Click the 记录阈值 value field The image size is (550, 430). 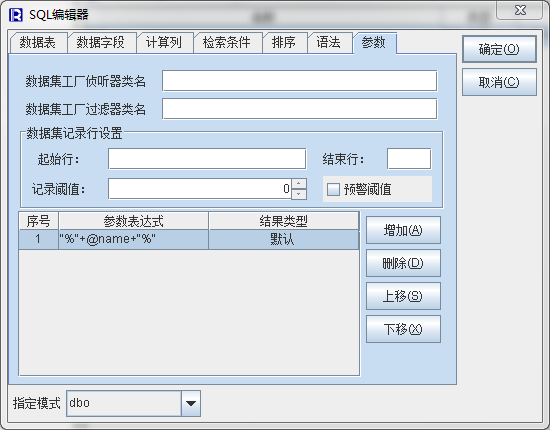[200, 189]
